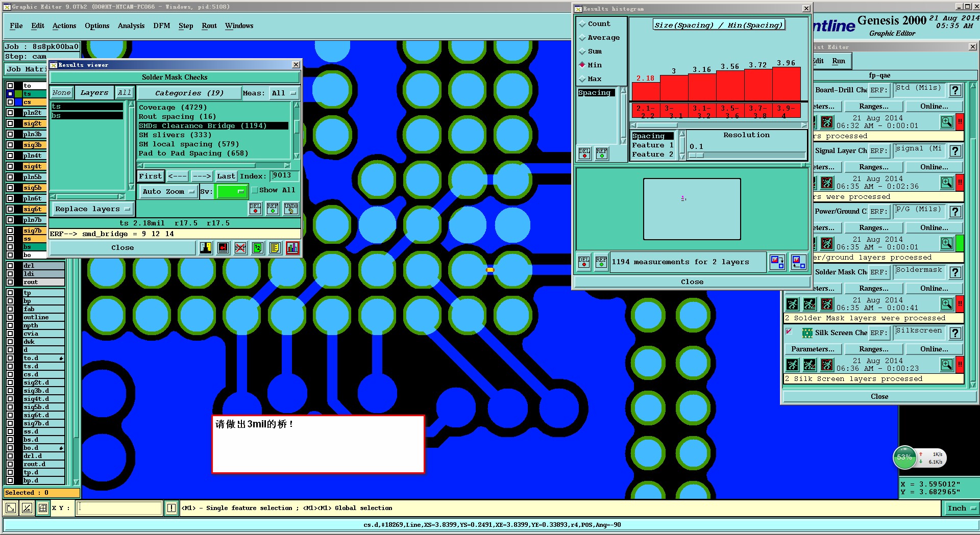Click the black-yellow layer compare icon
This screenshot has width=980, height=535.
(x=206, y=248)
